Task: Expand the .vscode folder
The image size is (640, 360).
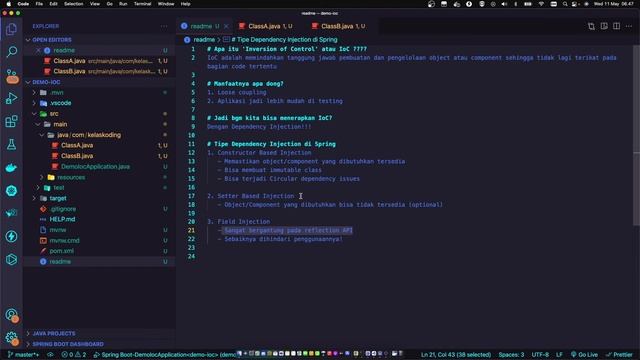Action: pos(61,103)
